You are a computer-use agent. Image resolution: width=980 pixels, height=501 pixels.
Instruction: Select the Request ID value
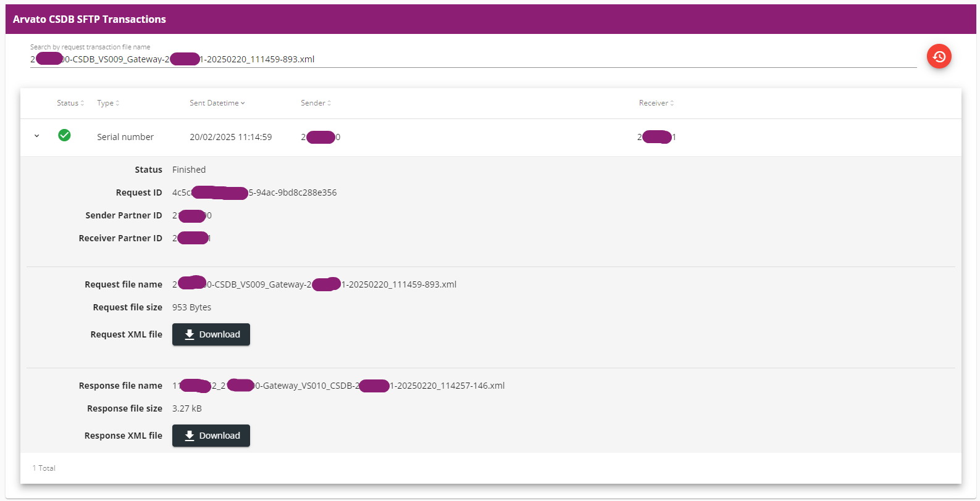[x=254, y=193]
